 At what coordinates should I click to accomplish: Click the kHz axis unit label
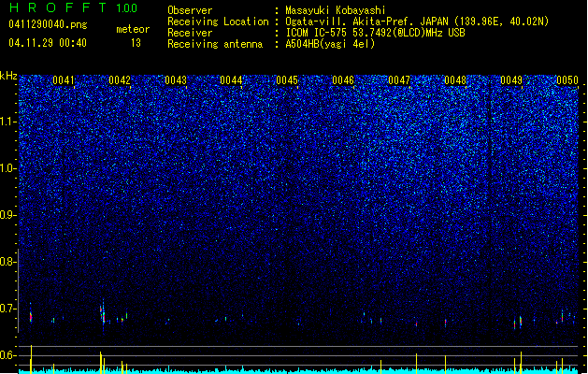point(8,76)
